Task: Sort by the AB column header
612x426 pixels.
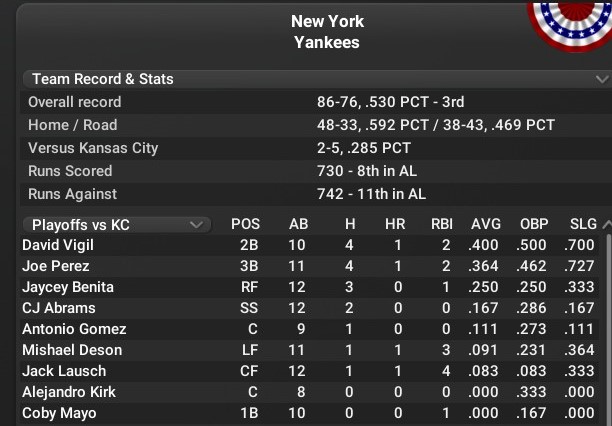Action: (299, 224)
